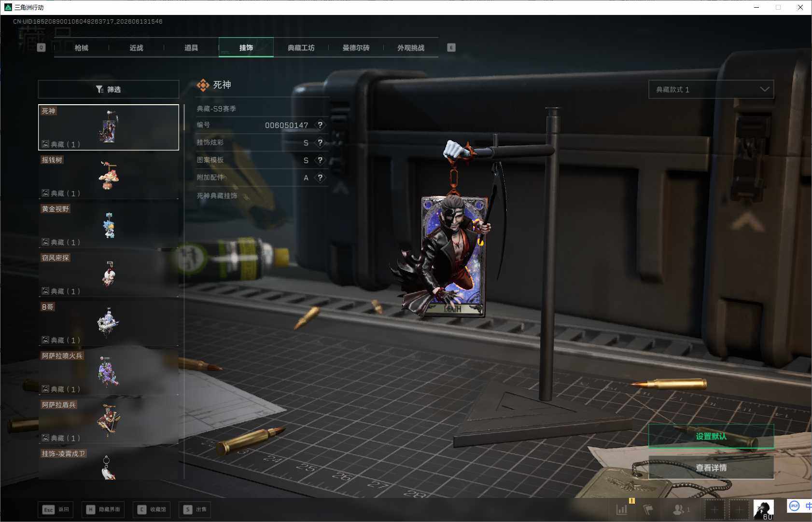Open the player avatar icon
This screenshot has height=522, width=812.
[764, 509]
